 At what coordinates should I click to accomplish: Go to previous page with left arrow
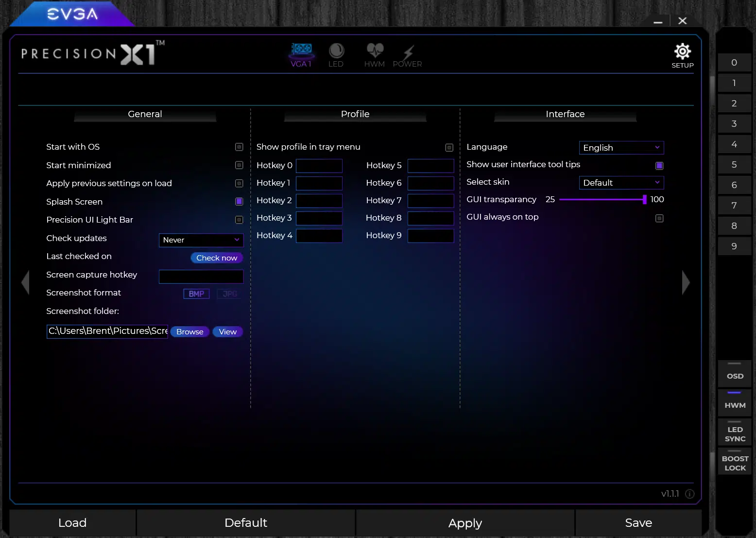(x=25, y=282)
